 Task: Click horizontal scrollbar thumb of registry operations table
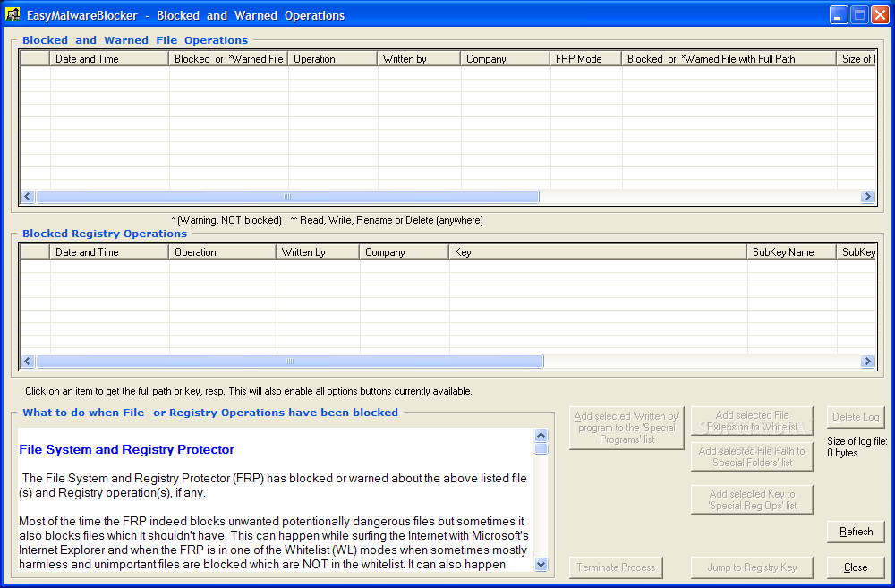289,362
